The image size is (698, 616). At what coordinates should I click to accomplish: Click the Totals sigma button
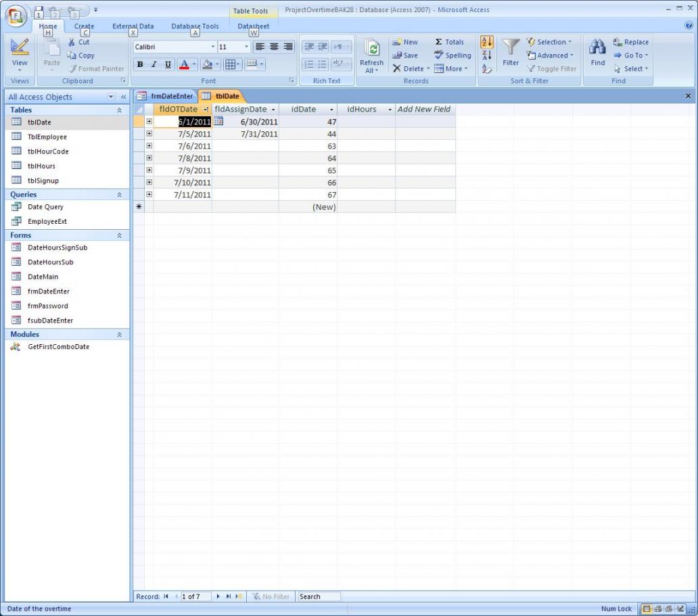pos(449,42)
